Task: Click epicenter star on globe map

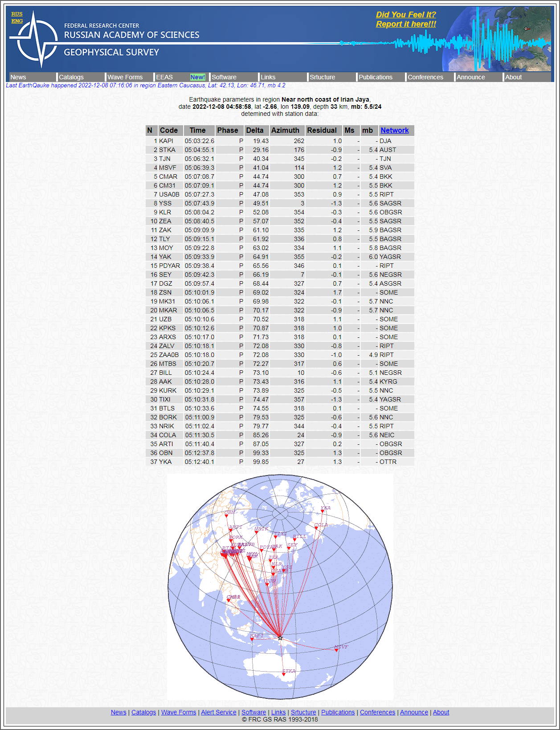Action: point(280,638)
